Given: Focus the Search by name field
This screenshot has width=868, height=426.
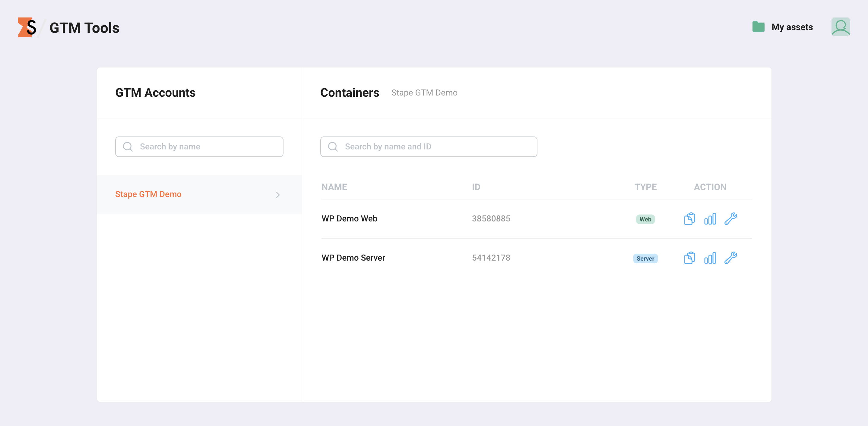Looking at the screenshot, I should point(199,147).
